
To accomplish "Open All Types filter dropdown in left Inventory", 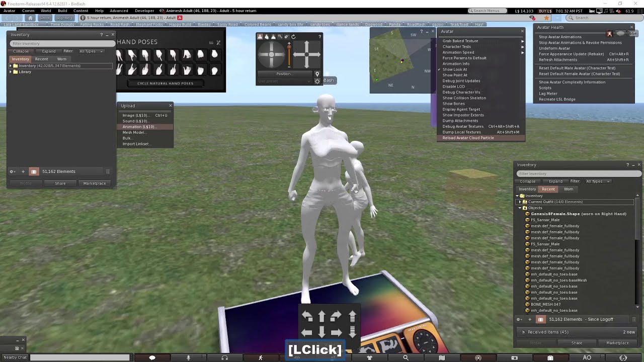I will [x=91, y=51].
